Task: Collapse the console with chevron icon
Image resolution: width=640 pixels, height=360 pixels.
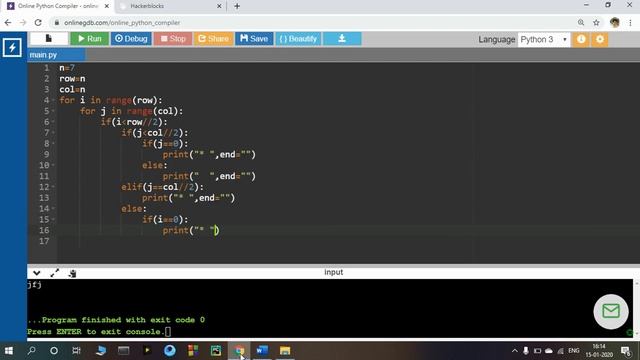Action: (37, 273)
